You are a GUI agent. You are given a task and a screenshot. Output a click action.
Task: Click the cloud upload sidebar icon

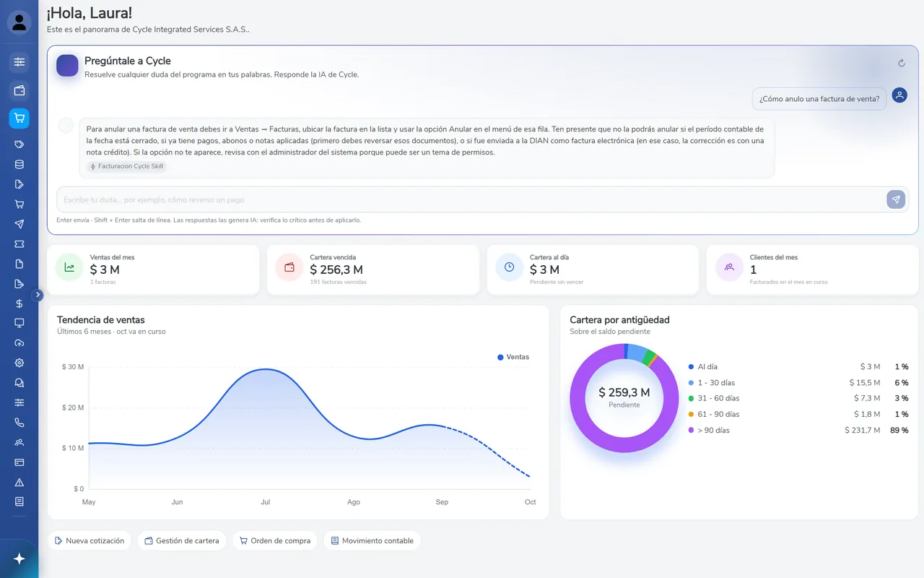click(19, 343)
